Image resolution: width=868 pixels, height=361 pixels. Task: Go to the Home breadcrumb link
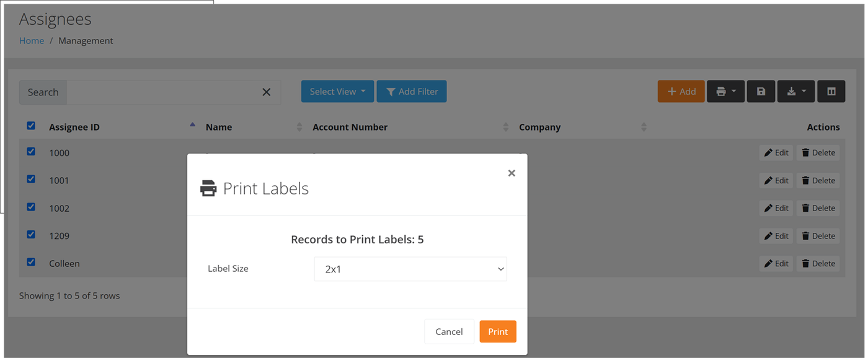(x=32, y=41)
